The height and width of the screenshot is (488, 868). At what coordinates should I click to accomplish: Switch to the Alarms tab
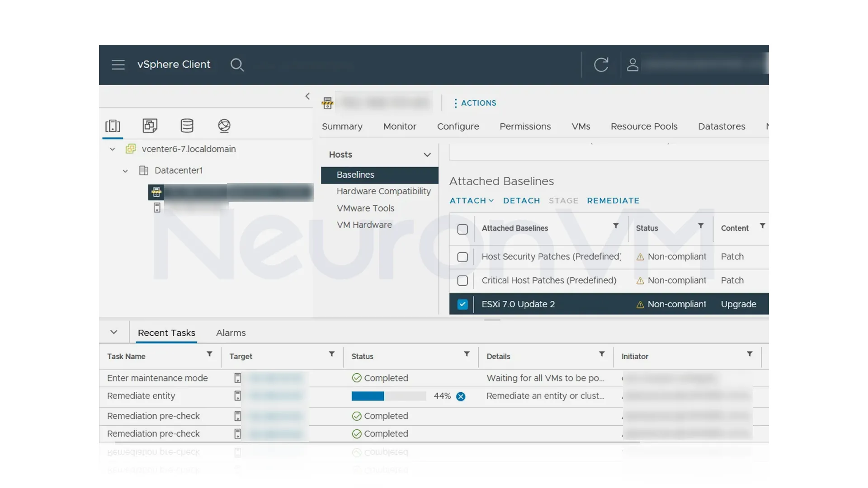231,333
